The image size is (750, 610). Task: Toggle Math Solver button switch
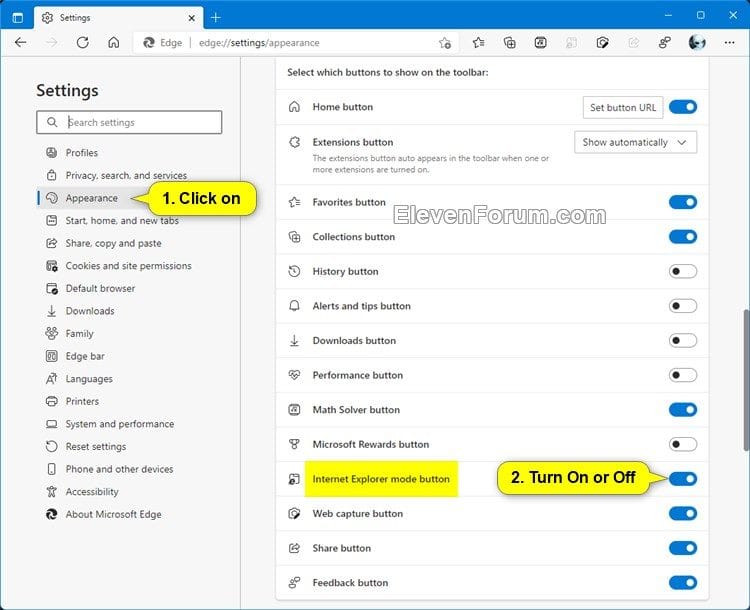(x=683, y=410)
